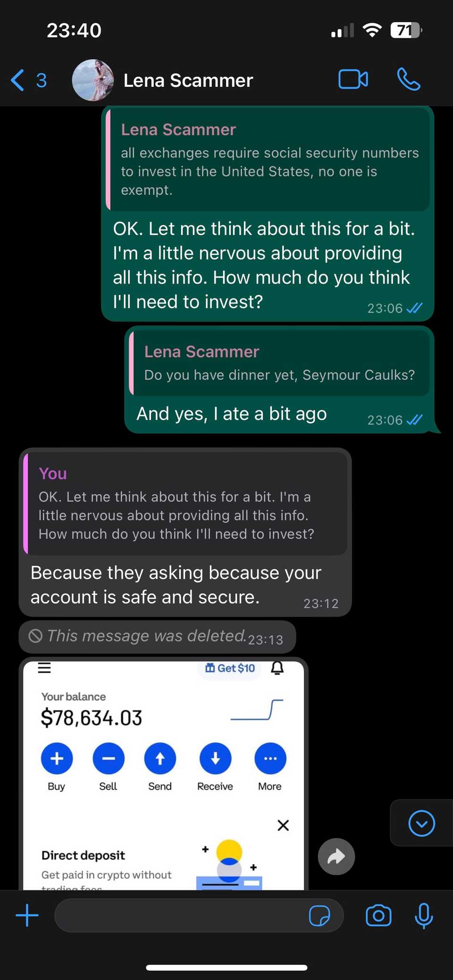Jump to quoted 'You' reply message
The width and height of the screenshot is (453, 980).
(185, 504)
